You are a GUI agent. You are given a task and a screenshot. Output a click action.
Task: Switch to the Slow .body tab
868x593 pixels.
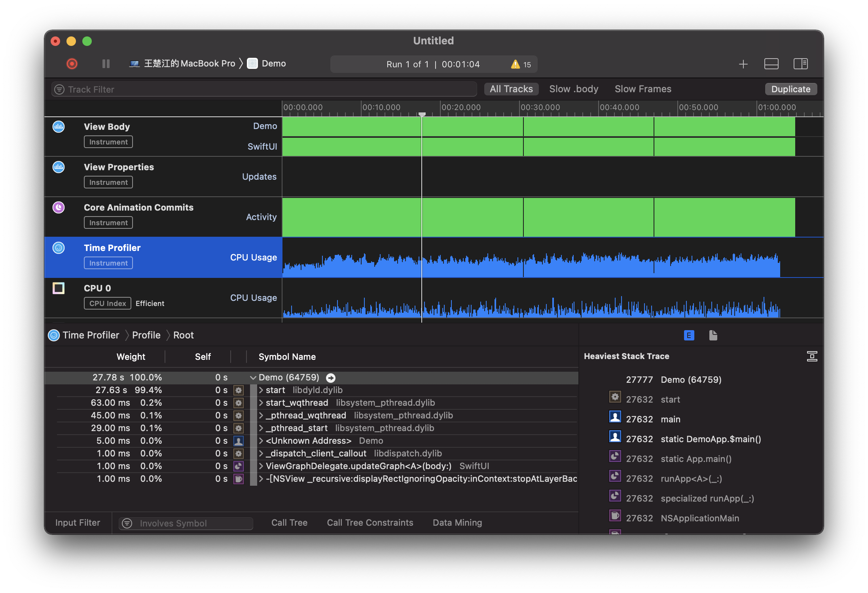(x=573, y=89)
